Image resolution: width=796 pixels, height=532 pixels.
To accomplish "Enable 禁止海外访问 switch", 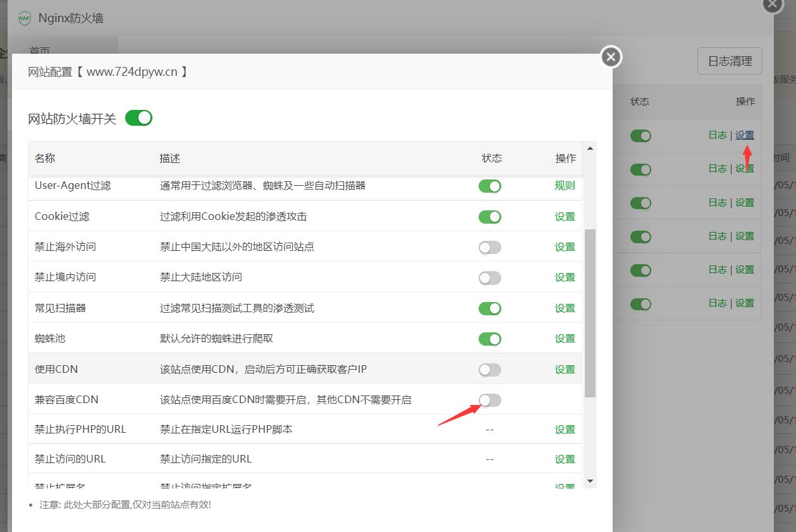I will (490, 247).
